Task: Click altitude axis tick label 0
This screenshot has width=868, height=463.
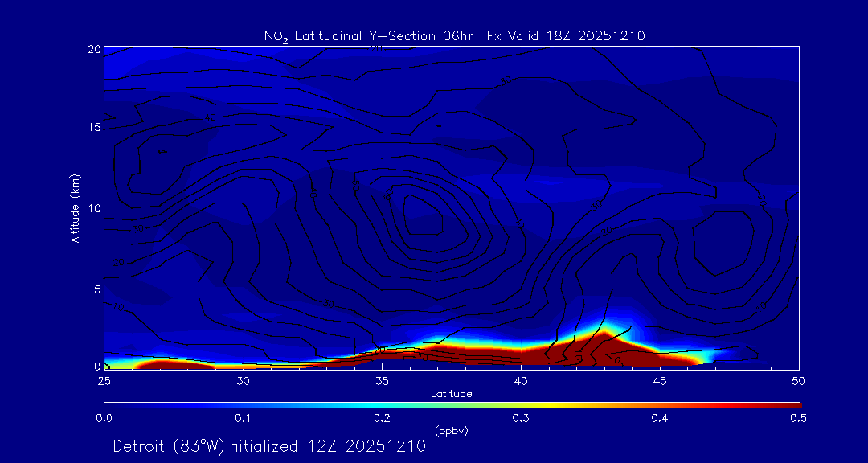Action: point(97,366)
